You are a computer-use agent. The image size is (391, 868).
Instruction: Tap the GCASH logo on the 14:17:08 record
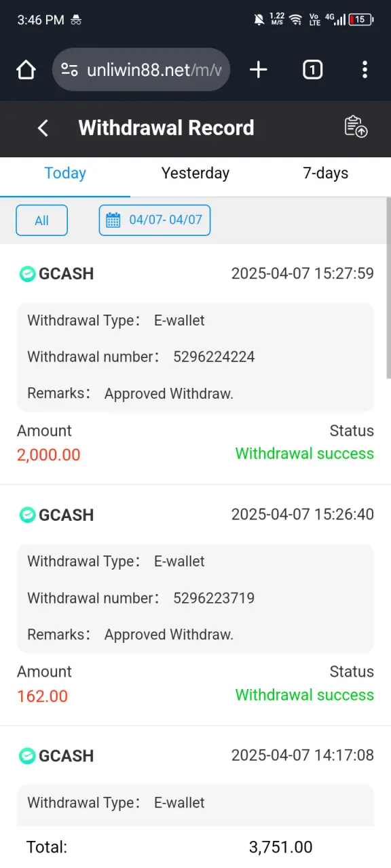pos(27,756)
